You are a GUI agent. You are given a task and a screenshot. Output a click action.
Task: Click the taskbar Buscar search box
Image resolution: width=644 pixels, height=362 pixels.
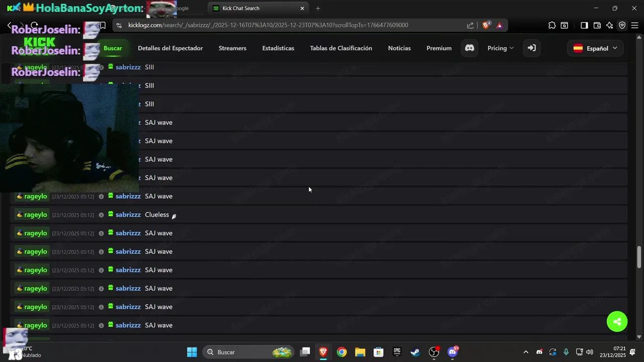click(249, 352)
